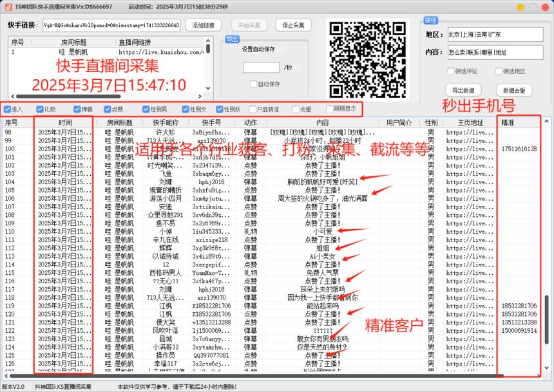The image size is (554, 392).
Task: Click the data table vertical scrollbar thumb
Action: (x=546, y=320)
